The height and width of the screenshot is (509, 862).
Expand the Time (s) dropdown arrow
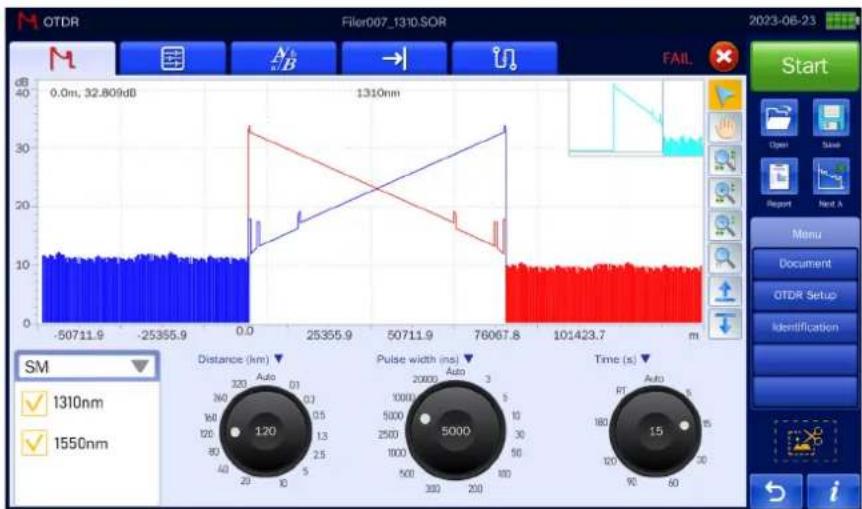pos(645,358)
